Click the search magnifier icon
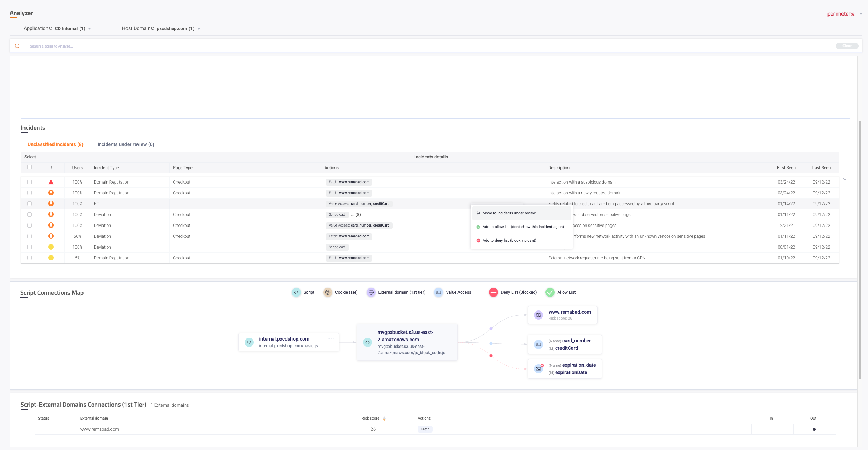This screenshot has width=868, height=450. tap(17, 46)
